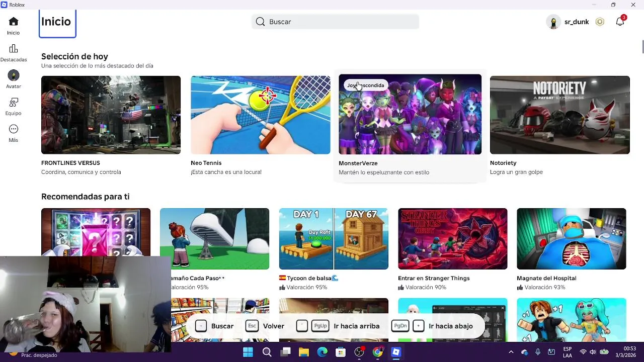The height and width of the screenshot is (362, 644).
Task: Go to Inicio in the left sidebar
Action: pyautogui.click(x=14, y=26)
